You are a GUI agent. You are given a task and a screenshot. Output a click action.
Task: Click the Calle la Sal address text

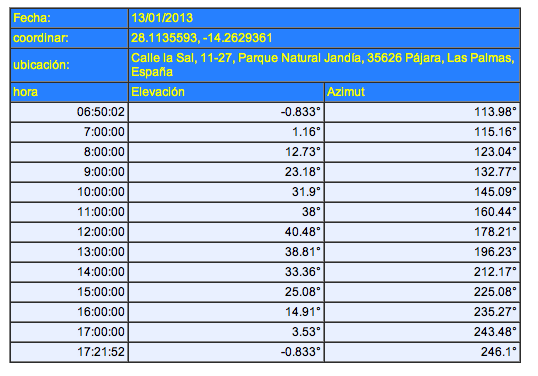pyautogui.click(x=323, y=65)
